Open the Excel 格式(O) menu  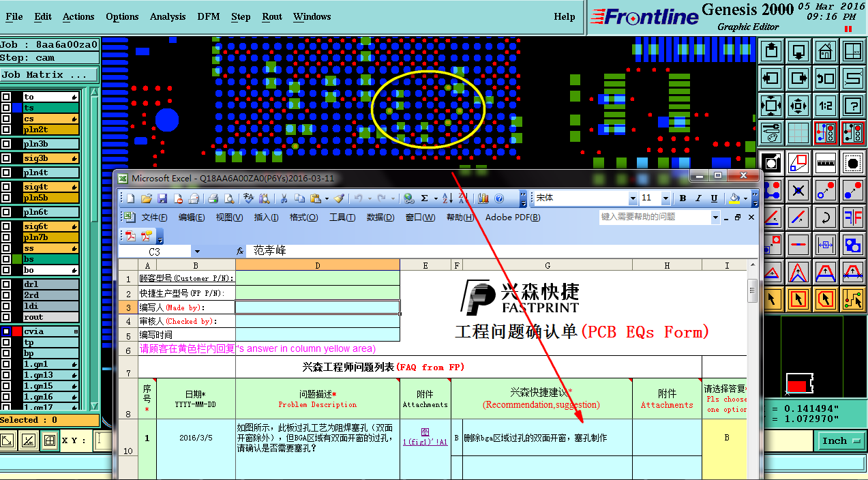click(x=303, y=217)
